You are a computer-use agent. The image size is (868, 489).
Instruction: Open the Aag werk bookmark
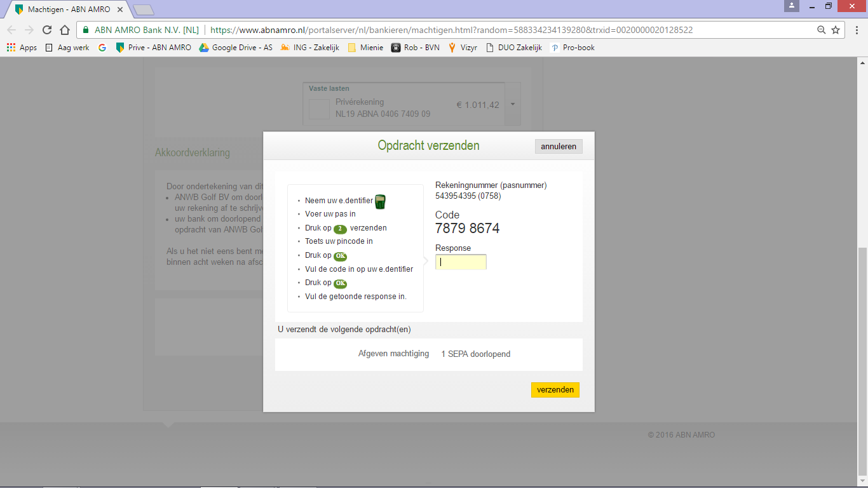coord(67,48)
